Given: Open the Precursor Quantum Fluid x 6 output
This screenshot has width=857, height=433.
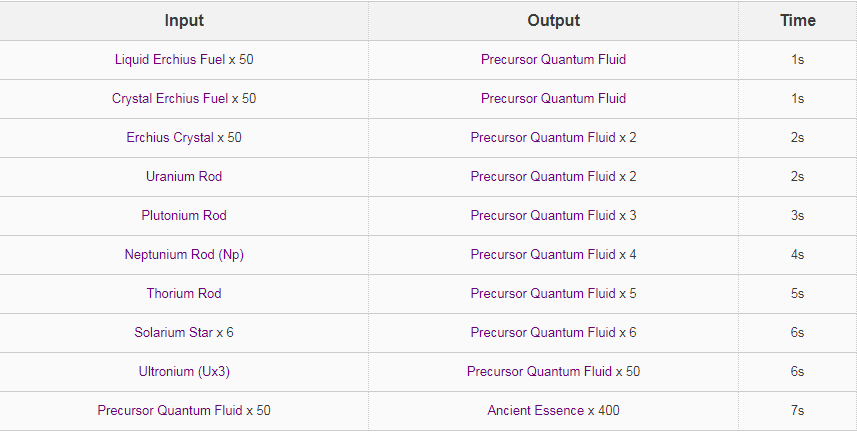Looking at the screenshot, I should coord(545,333).
